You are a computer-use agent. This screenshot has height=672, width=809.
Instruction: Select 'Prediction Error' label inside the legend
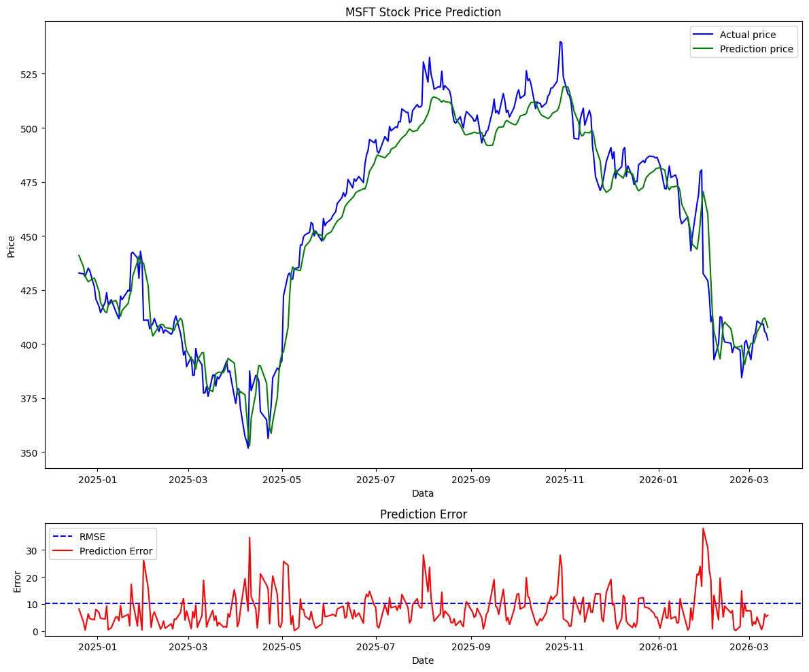(x=116, y=551)
